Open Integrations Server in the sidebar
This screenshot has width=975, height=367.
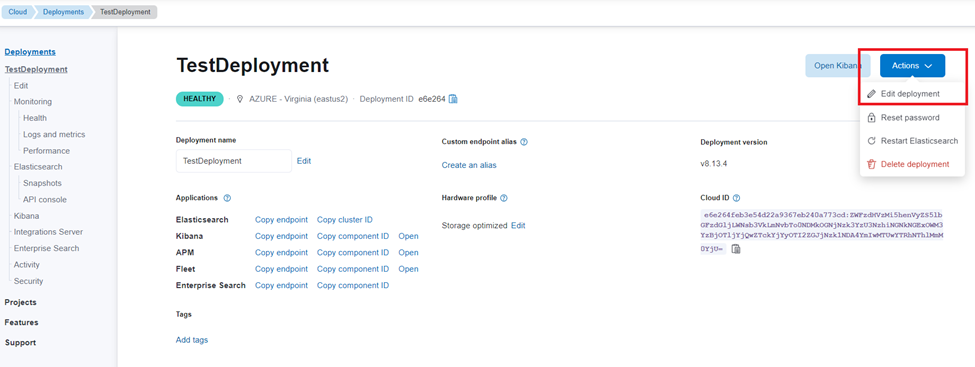(x=49, y=231)
